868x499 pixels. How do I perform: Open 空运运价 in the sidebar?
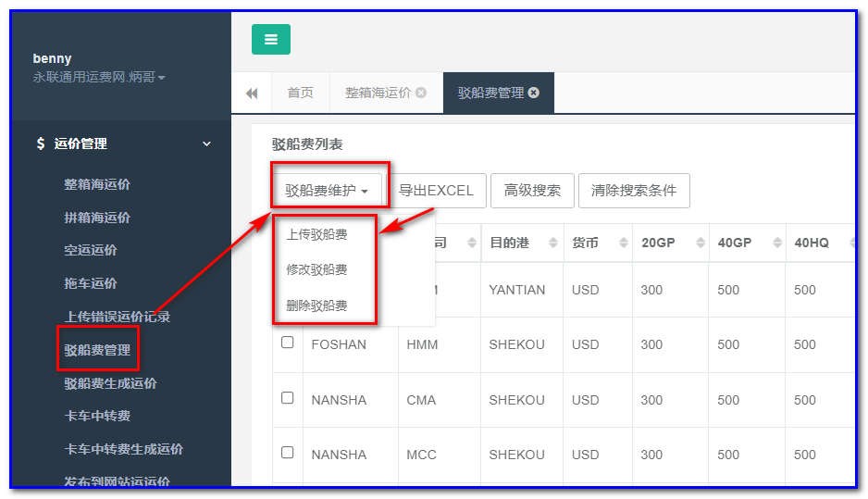(x=91, y=250)
